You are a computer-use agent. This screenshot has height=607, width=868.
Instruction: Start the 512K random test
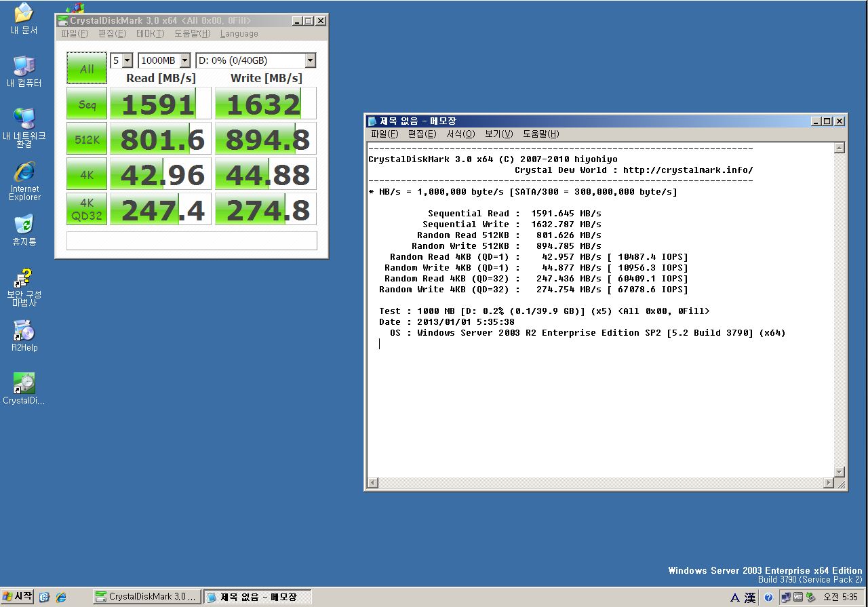tap(87, 139)
